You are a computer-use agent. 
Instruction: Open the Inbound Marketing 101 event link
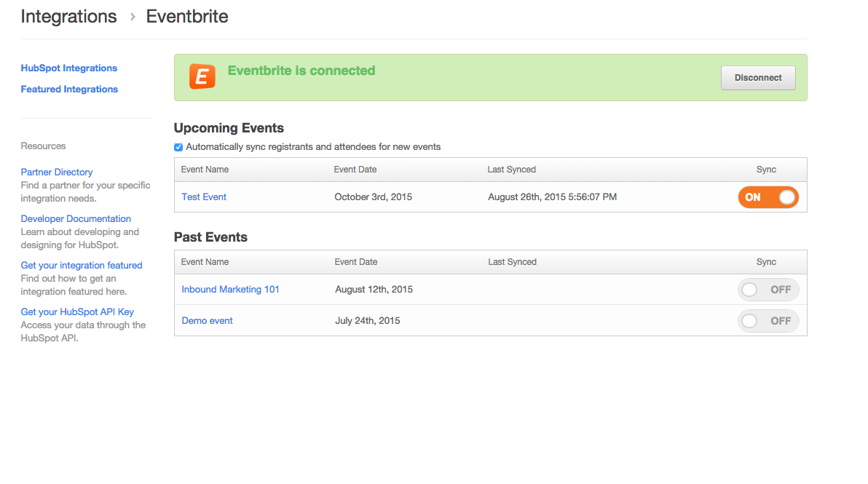[x=230, y=289]
